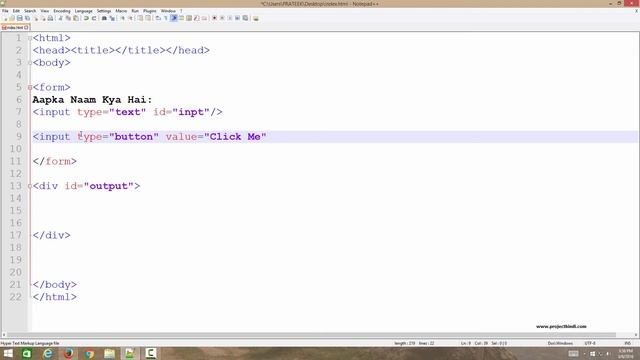640x360 pixels.
Task: Click the Save All toolbar icon
Action: 27,18
